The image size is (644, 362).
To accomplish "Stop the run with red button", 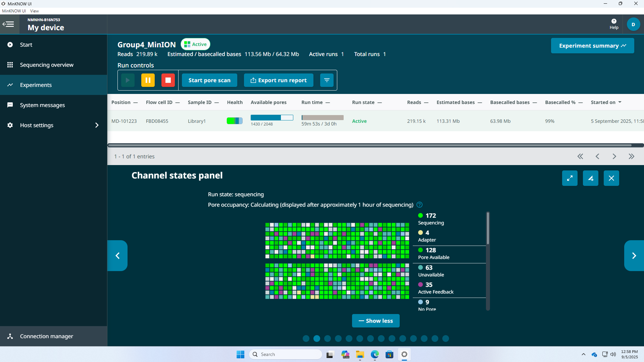I will 168,80.
